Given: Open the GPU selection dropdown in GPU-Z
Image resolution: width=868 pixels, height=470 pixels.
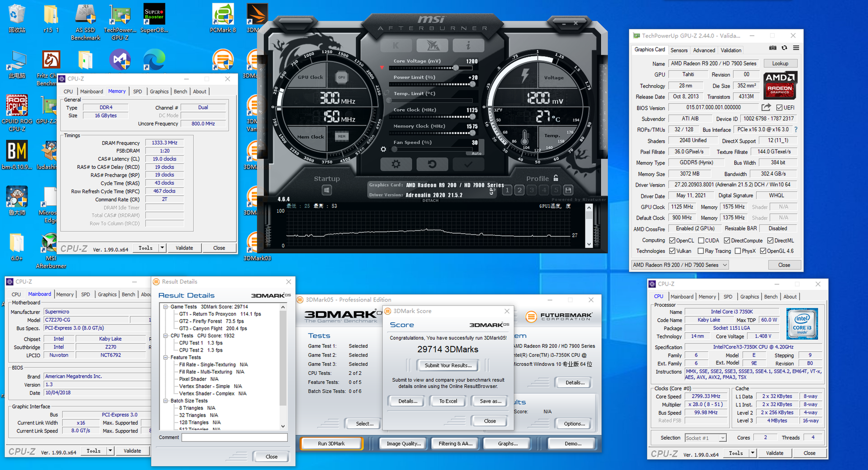Looking at the screenshot, I should click(x=680, y=265).
